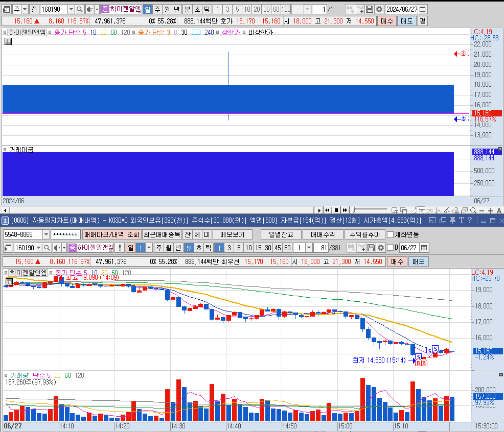Open upper chart settings gear

[x=379, y=9]
